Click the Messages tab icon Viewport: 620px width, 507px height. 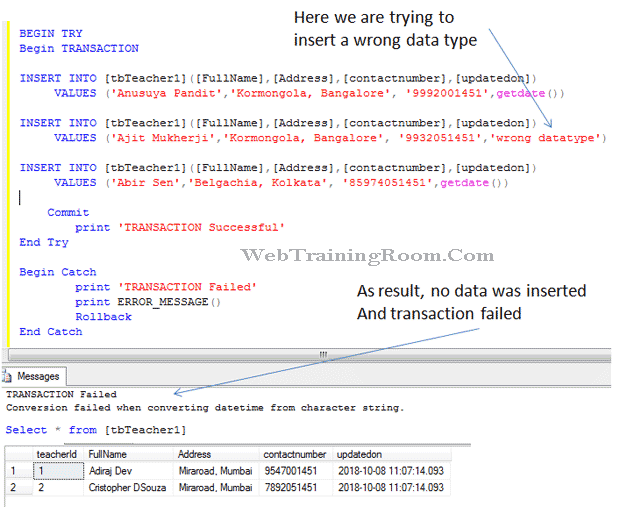7,376
